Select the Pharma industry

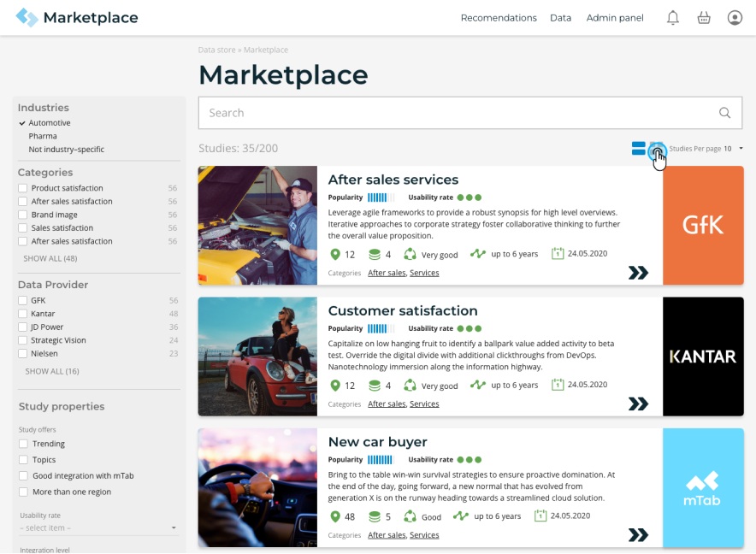click(x=43, y=136)
